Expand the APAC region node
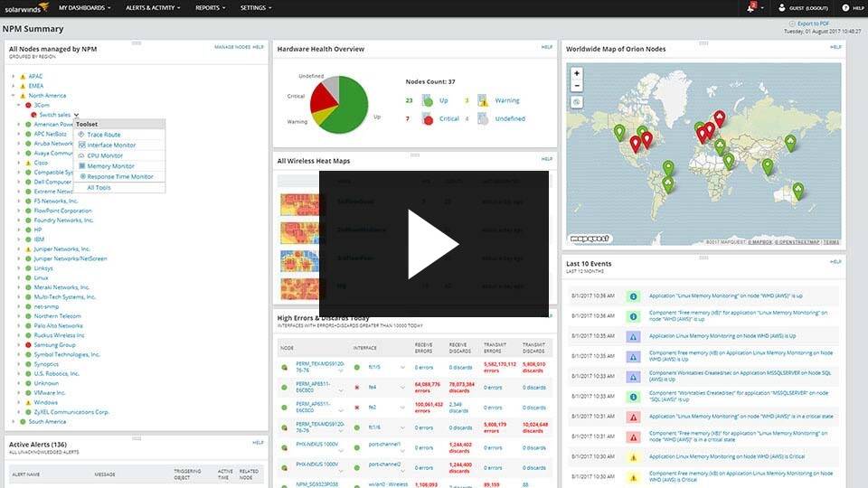868x488 pixels. [x=14, y=76]
